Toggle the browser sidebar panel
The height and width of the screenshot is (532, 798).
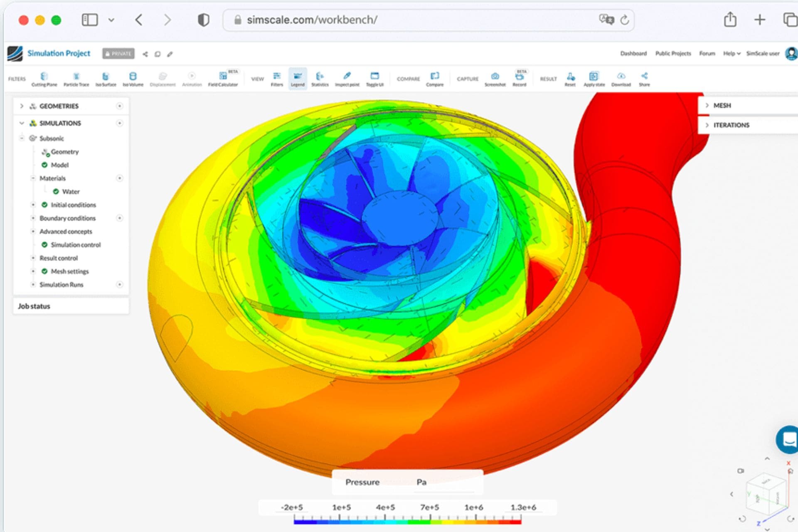(x=90, y=20)
